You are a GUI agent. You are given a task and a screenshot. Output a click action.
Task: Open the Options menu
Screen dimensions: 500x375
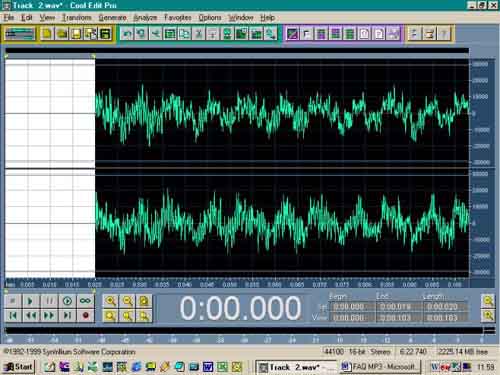210,17
